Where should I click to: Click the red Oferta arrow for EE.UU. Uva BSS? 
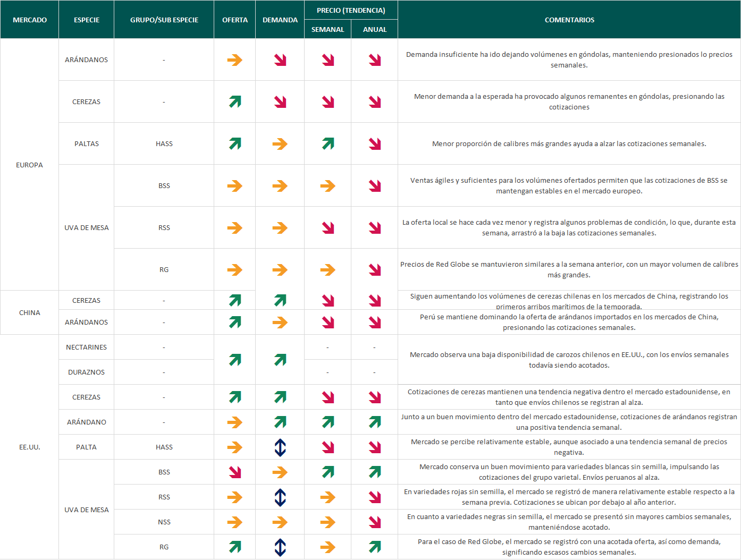click(x=234, y=472)
